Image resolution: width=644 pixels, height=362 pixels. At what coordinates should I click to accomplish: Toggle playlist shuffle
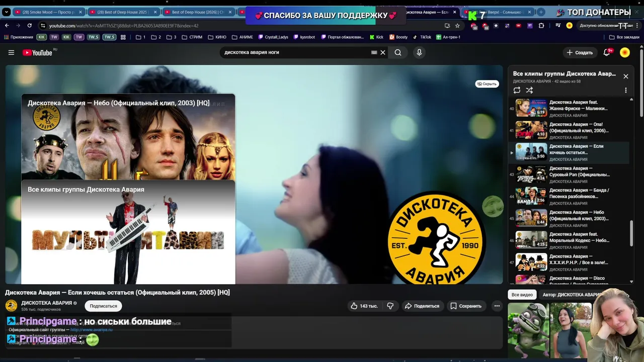point(529,90)
